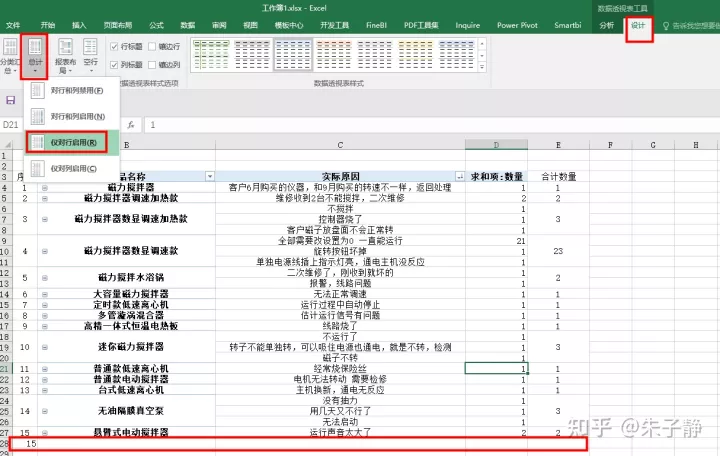Open the 分类汇总 subtotals dropdown
Image resolution: width=720 pixels, height=456 pixels.
click(x=9, y=57)
